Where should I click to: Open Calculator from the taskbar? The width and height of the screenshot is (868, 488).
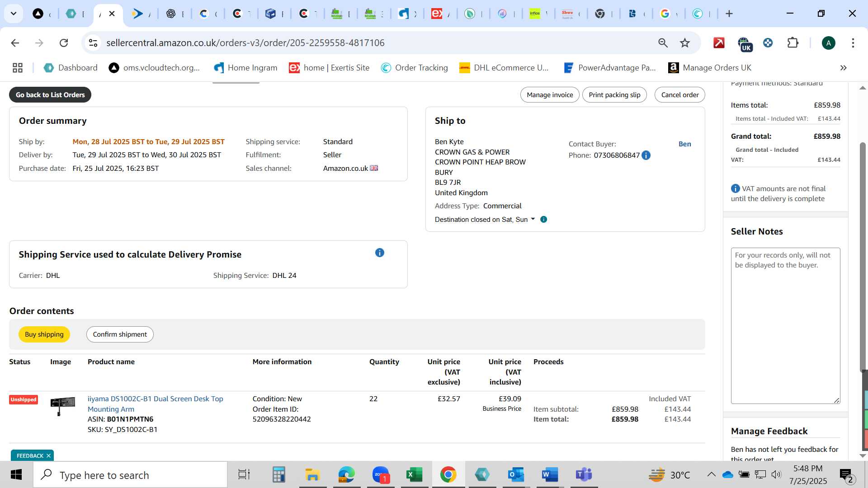point(278,475)
